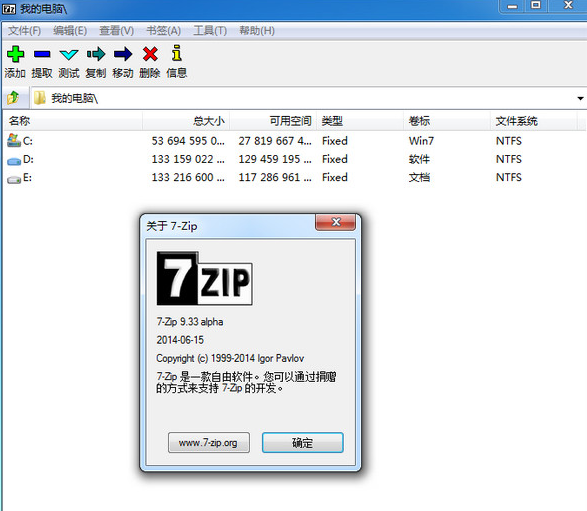Viewport: 587px width, 511px height.
Task: Click Fixed type in C: row
Action: coord(335,141)
